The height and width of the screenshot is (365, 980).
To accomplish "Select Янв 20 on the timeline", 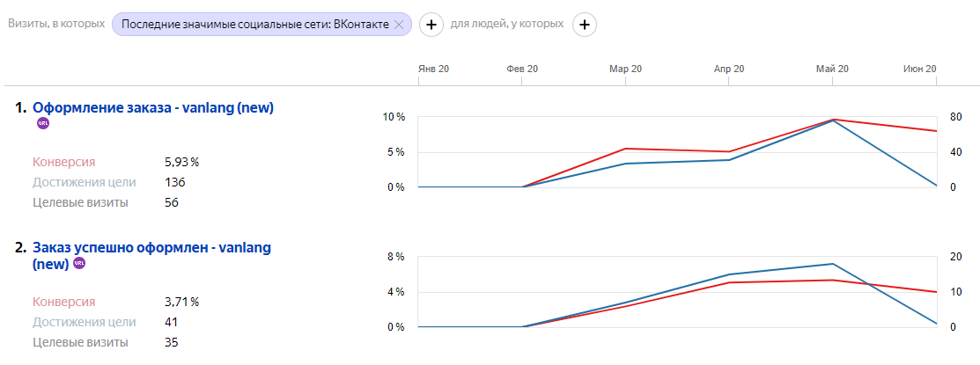I will [x=433, y=69].
